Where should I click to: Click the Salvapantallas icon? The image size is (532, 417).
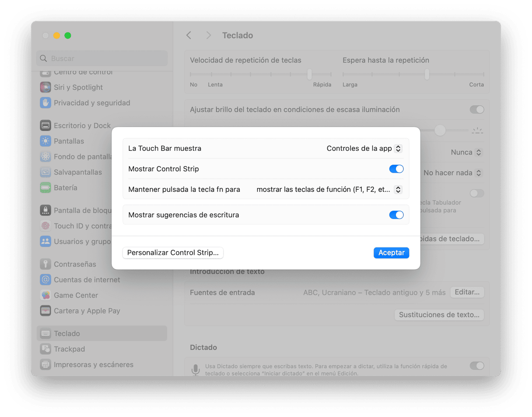coord(45,172)
